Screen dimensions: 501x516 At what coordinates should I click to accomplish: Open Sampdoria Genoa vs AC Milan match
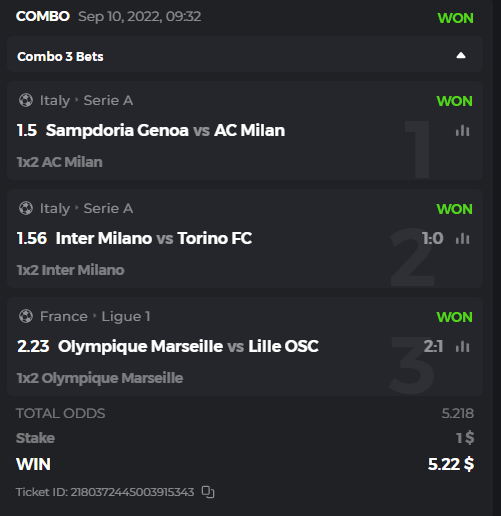(165, 130)
